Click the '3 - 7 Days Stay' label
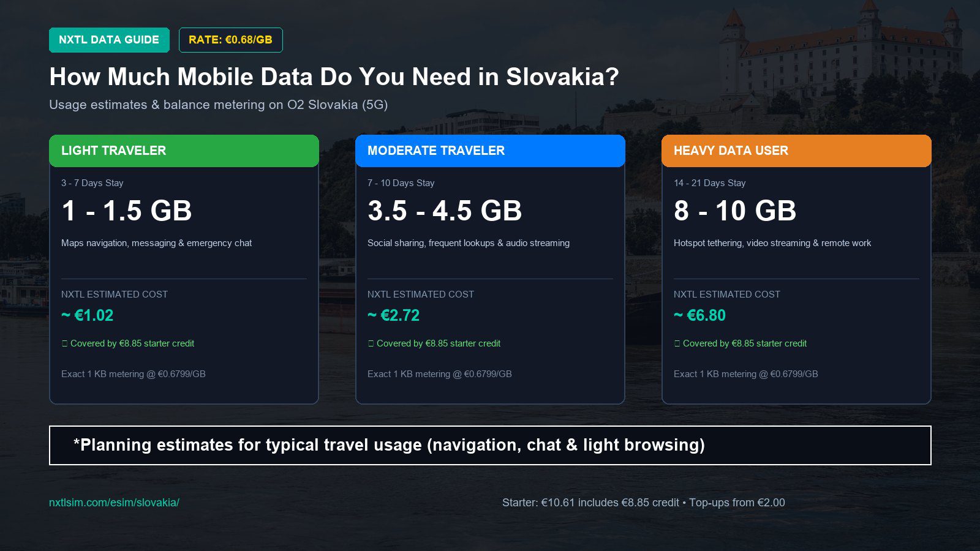980x551 pixels. click(x=92, y=183)
